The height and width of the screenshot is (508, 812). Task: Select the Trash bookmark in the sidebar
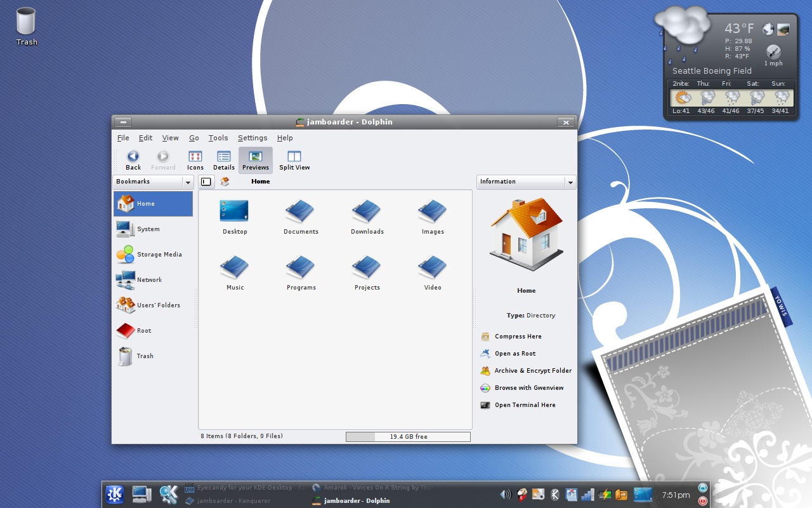tap(153, 356)
